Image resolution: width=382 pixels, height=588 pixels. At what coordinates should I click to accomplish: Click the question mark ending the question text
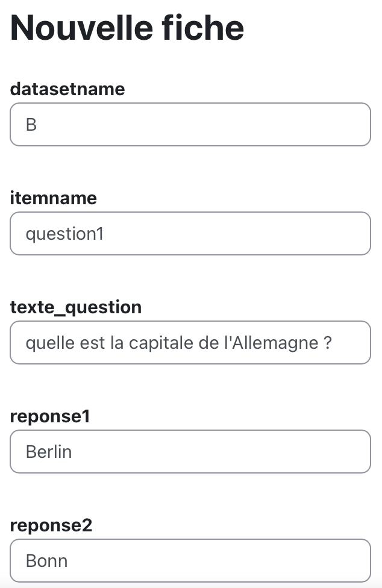[x=328, y=343]
